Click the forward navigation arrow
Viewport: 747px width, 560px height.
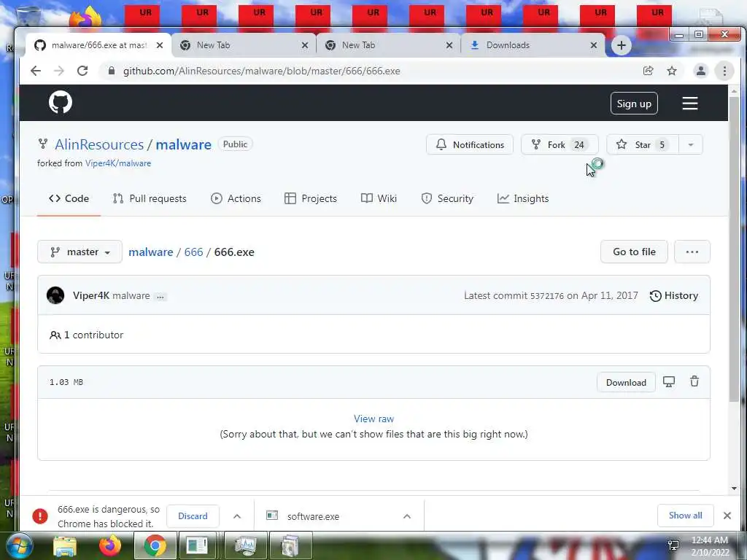tap(58, 71)
